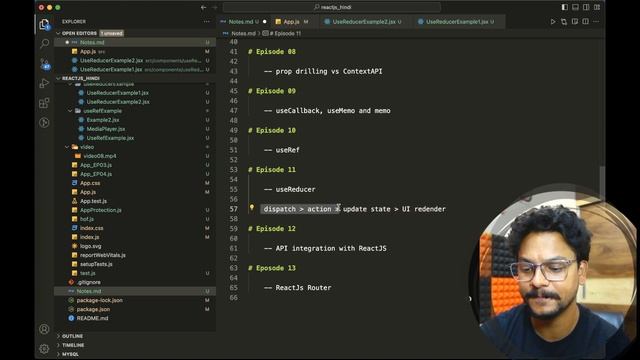Click the Notes.md breadcrumb

tap(243, 33)
